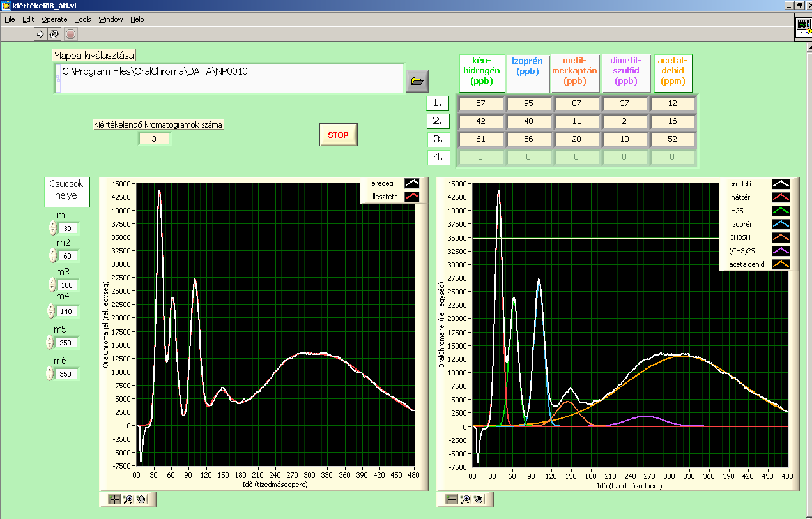Click row 3 metil-merkaptán cell showing 28
The width and height of the screenshot is (812, 519).
(x=576, y=139)
